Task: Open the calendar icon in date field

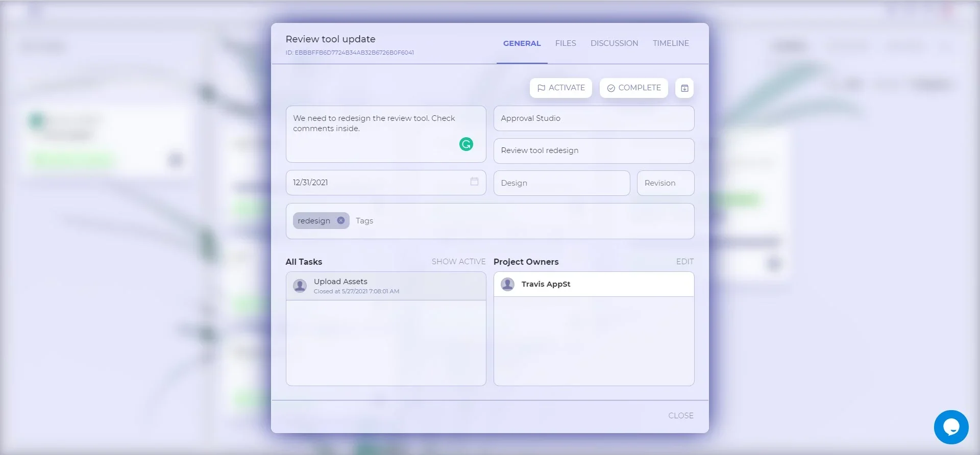Action: [474, 182]
